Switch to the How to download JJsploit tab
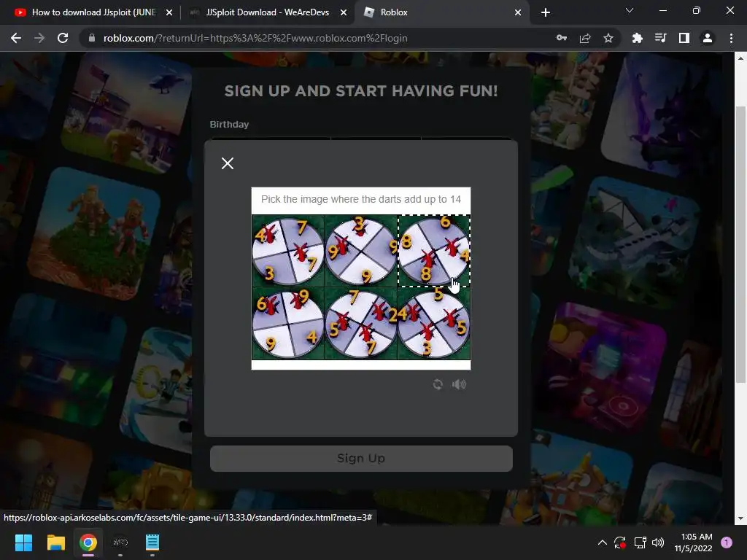The width and height of the screenshot is (747, 560). 93,12
